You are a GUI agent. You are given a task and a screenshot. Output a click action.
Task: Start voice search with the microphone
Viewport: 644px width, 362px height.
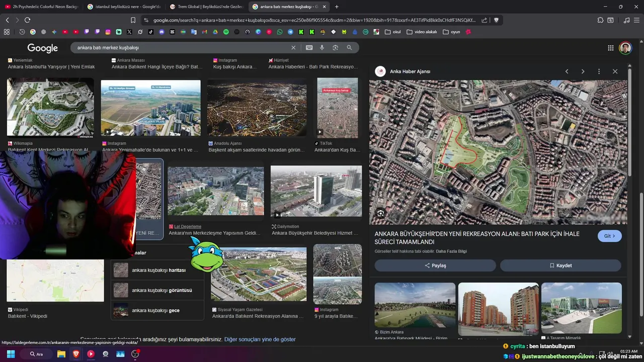pos(322,47)
